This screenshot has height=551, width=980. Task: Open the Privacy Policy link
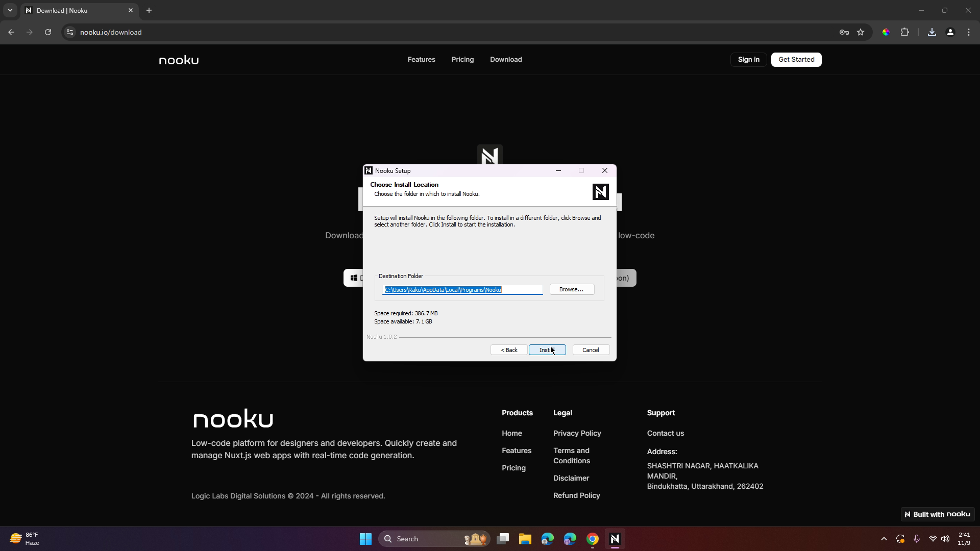coord(577,433)
